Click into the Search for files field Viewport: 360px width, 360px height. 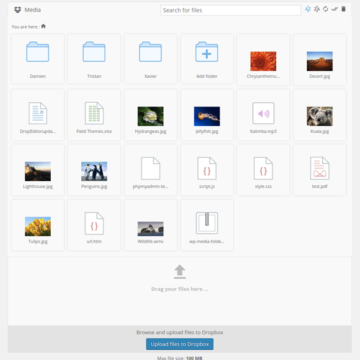coord(231,10)
